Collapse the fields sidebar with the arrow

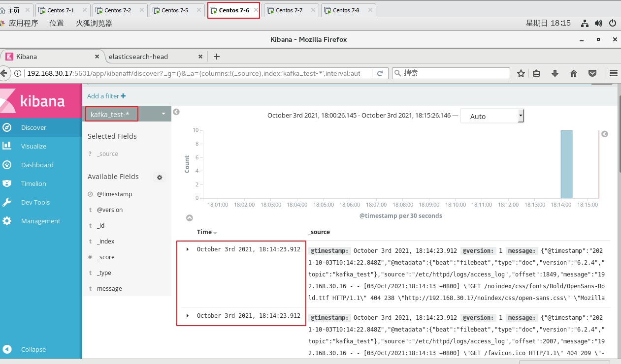[x=176, y=112]
